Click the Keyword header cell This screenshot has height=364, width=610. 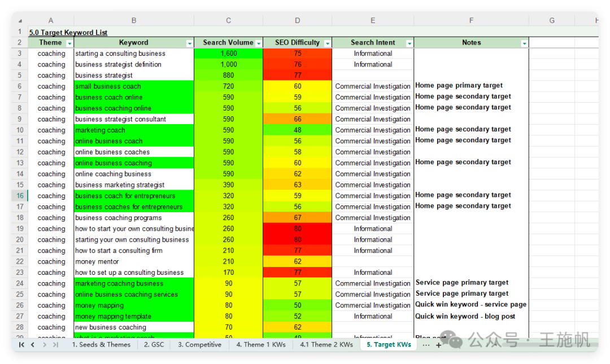click(x=134, y=43)
